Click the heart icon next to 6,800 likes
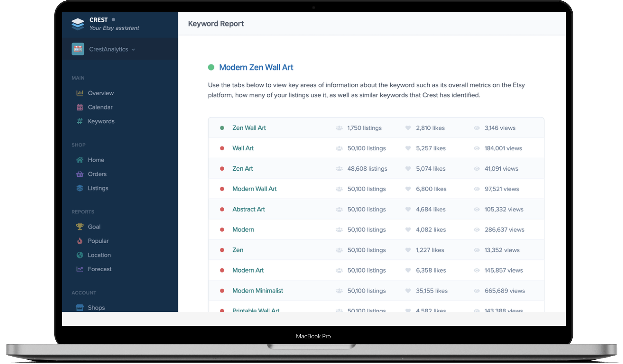This screenshot has width=623, height=364. (408, 189)
